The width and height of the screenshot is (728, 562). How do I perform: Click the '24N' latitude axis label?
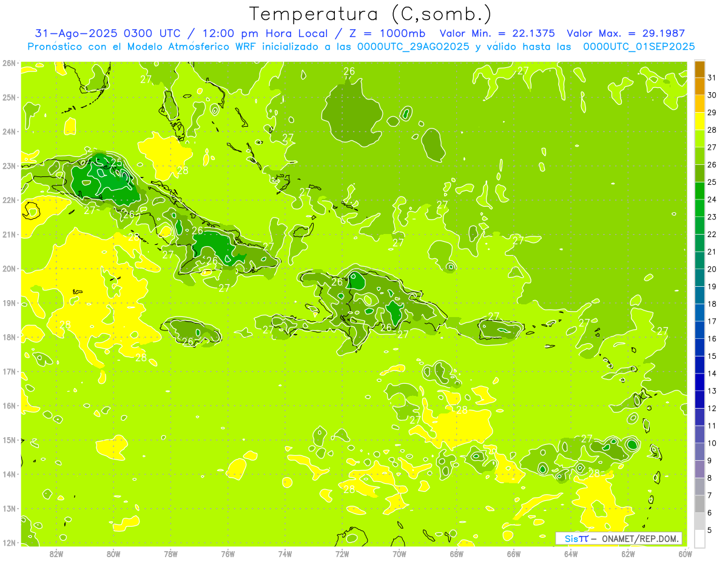8,132
